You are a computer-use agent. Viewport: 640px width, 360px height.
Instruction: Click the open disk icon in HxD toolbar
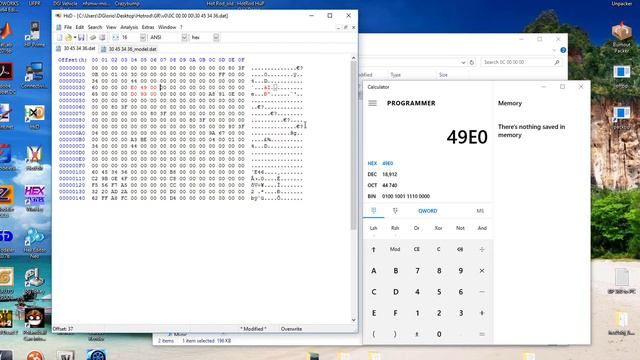102,38
